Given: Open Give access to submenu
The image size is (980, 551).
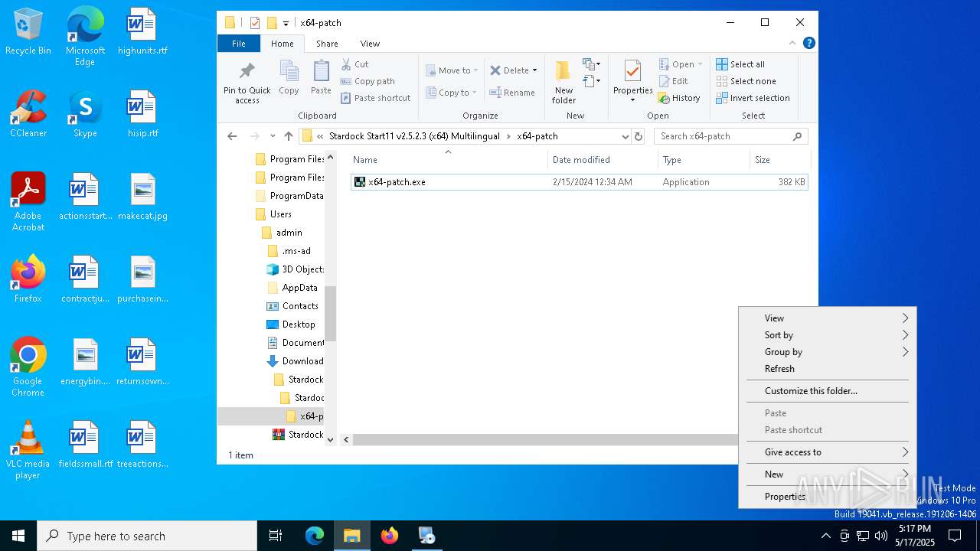Looking at the screenshot, I should [828, 452].
